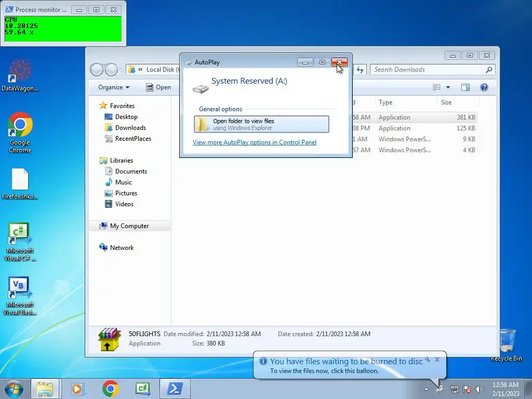
Task: Click the Explorer refresh button
Action: [x=360, y=70]
